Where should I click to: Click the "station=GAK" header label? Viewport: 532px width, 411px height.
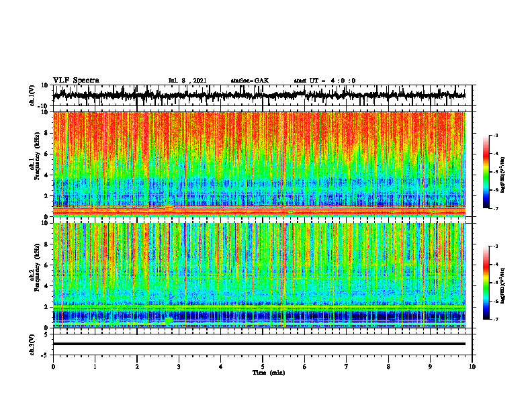[250, 81]
